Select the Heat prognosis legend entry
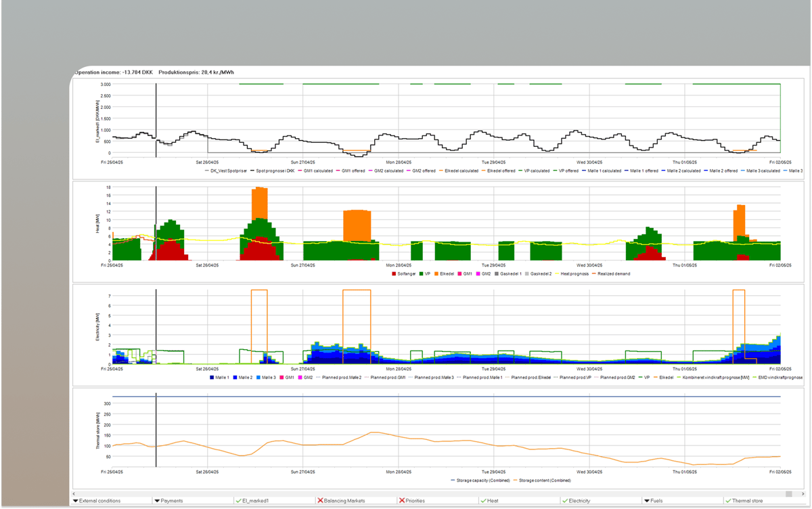The height and width of the screenshot is (509, 812). tap(572, 273)
